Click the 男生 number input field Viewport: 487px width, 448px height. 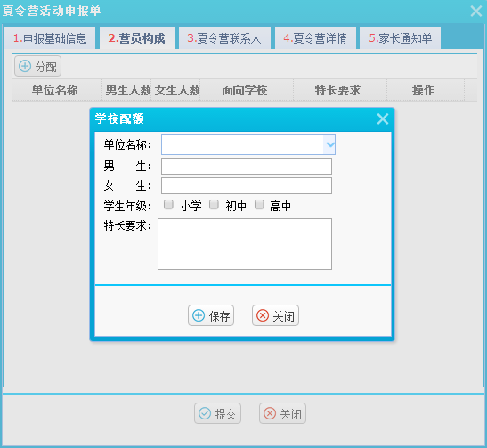(x=247, y=167)
